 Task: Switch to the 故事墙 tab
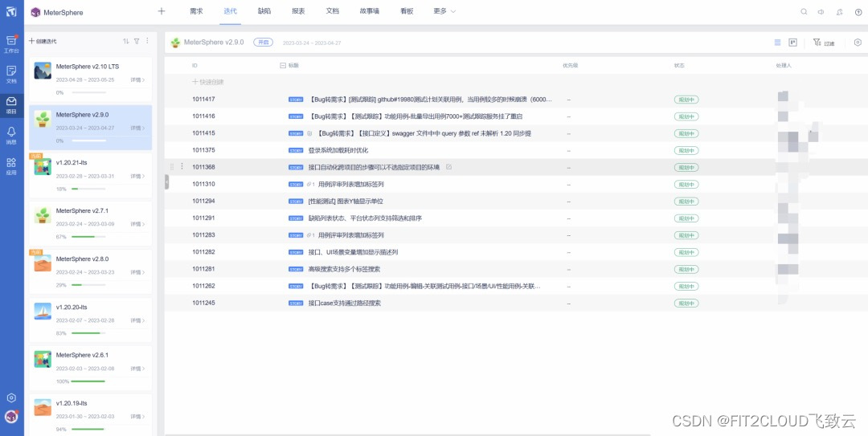(x=369, y=11)
